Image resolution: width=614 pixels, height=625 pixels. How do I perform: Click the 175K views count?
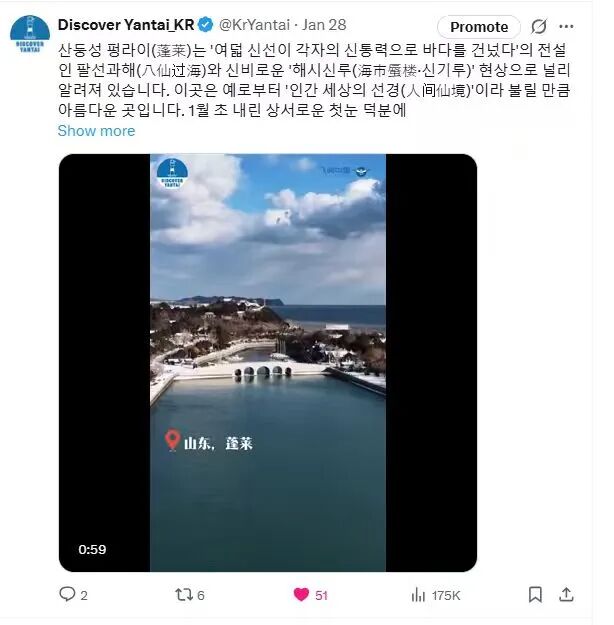[x=446, y=596]
